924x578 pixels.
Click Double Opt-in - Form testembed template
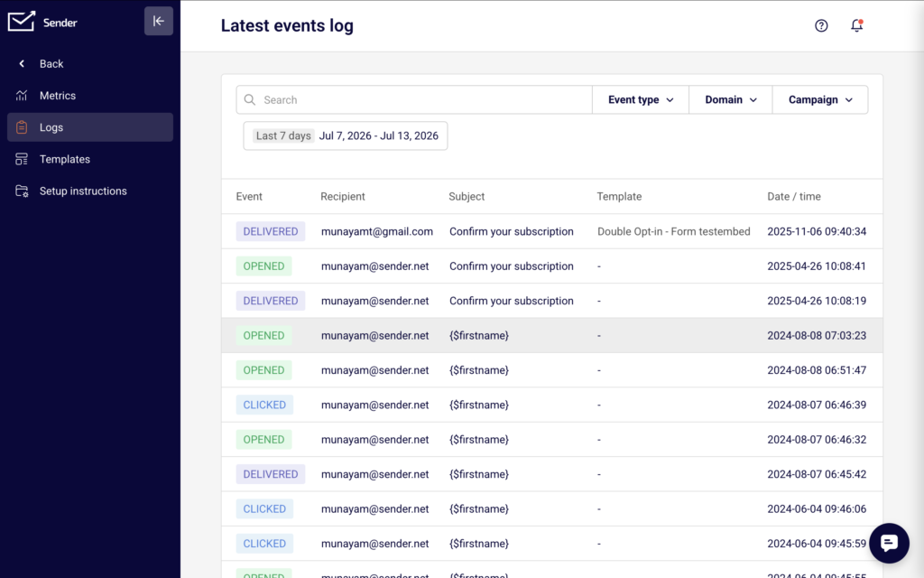(673, 232)
